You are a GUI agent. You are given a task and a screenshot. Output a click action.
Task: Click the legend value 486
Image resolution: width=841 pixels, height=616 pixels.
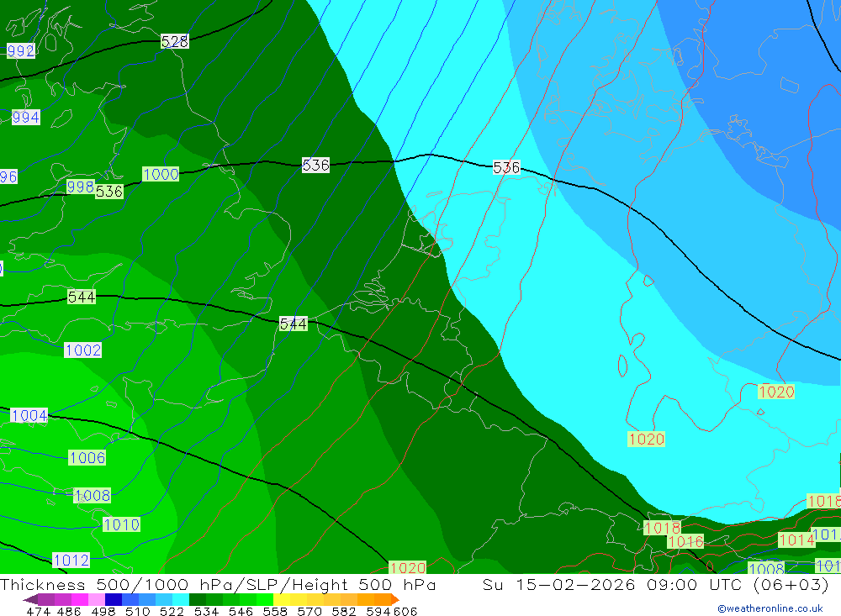pyautogui.click(x=69, y=611)
